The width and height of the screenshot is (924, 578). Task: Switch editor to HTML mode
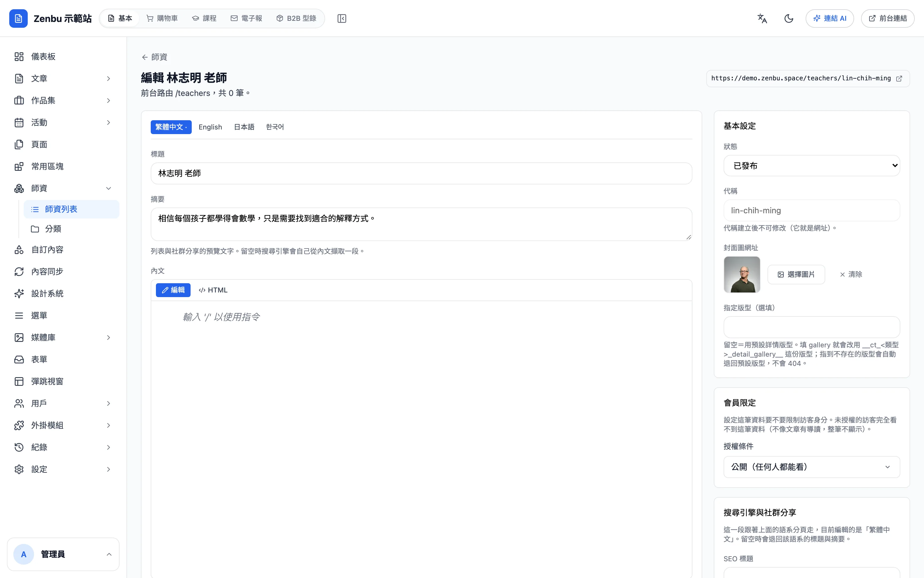pos(213,290)
